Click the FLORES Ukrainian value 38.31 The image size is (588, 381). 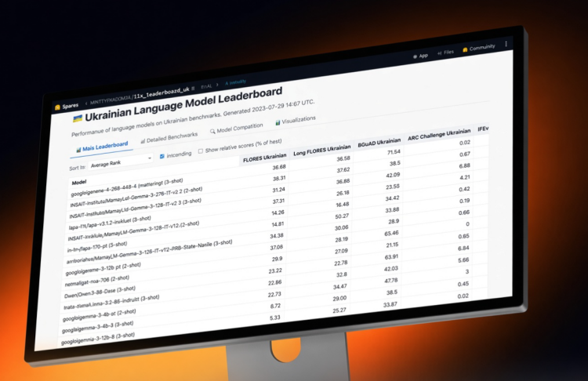279,179
